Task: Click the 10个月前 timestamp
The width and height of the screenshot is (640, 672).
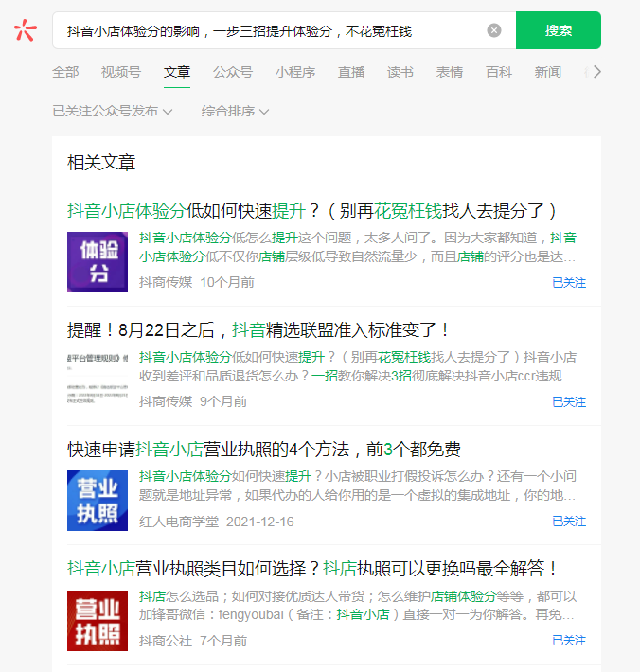Action: pos(227,282)
